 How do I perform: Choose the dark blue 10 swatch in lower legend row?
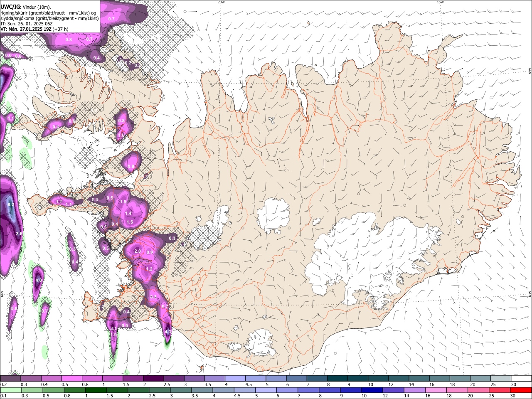[x=372, y=390]
